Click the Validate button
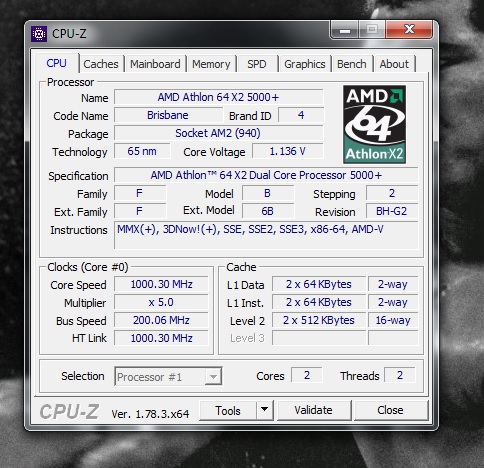Viewport: 484px width, 468px height. pyautogui.click(x=314, y=410)
